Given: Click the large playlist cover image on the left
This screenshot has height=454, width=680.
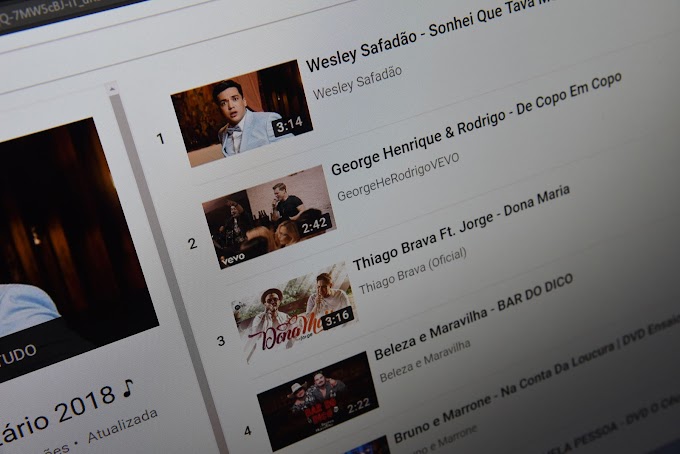Looking at the screenshot, I should point(74,247).
